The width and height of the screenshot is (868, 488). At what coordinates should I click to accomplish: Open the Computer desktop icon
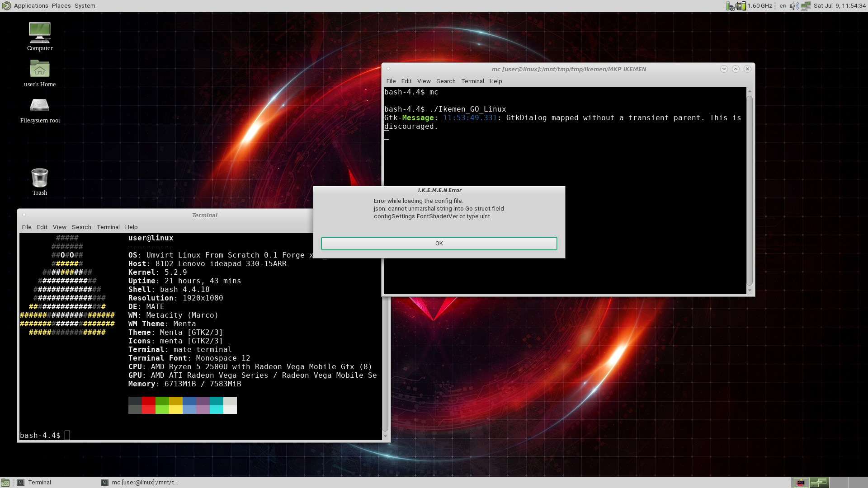(x=40, y=33)
